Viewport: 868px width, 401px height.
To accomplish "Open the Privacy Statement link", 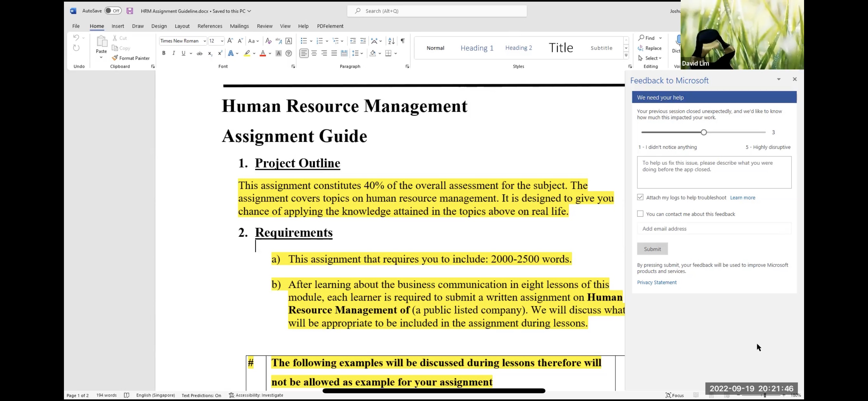I will (656, 282).
